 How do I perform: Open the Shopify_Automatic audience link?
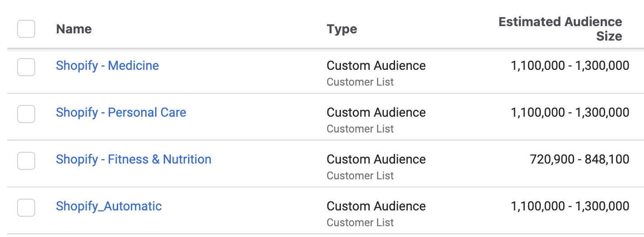click(x=109, y=206)
